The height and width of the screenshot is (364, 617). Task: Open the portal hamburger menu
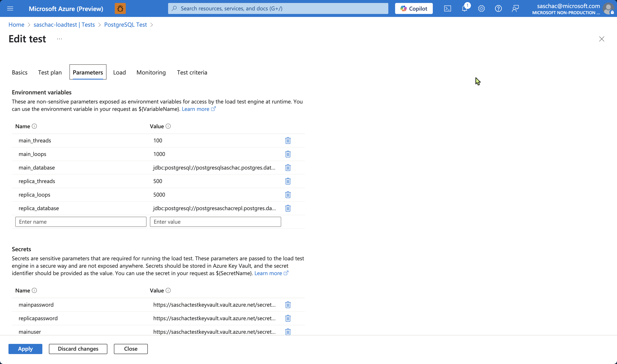click(10, 9)
